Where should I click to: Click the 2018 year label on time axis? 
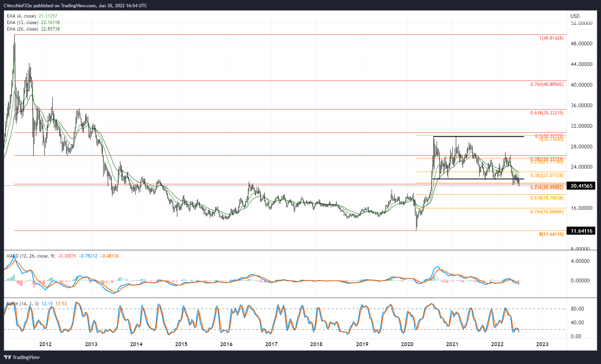[x=316, y=344]
